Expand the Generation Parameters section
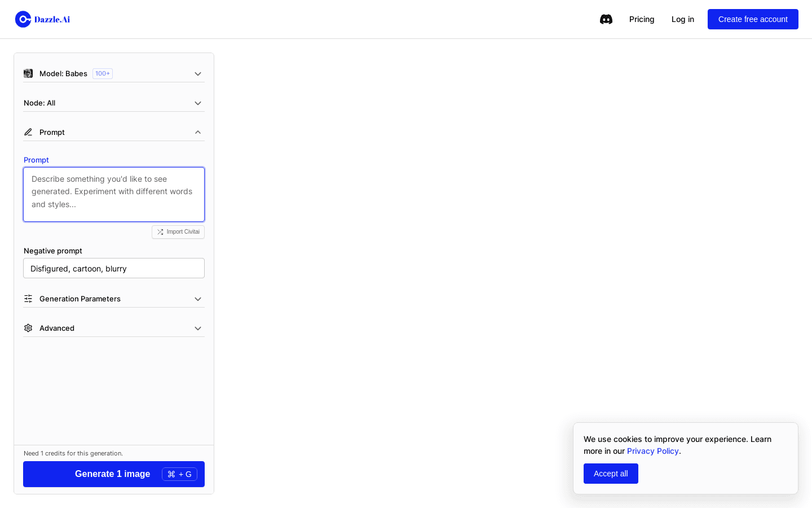Viewport: 812px width, 508px height. click(198, 299)
